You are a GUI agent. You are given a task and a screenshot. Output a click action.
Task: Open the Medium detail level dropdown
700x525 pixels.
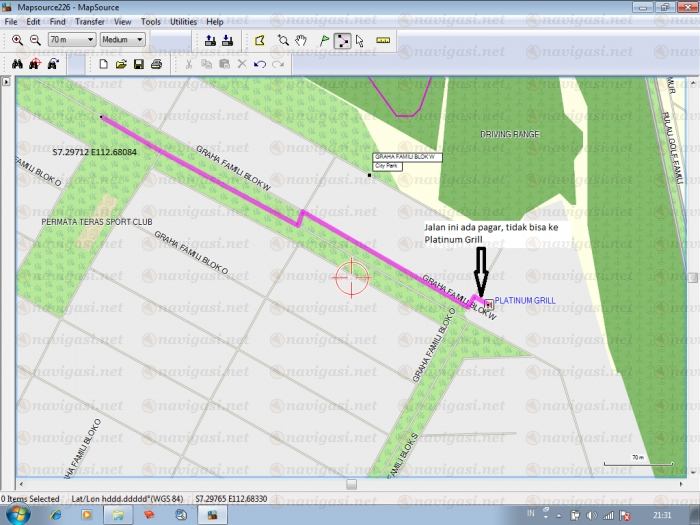click(139, 40)
